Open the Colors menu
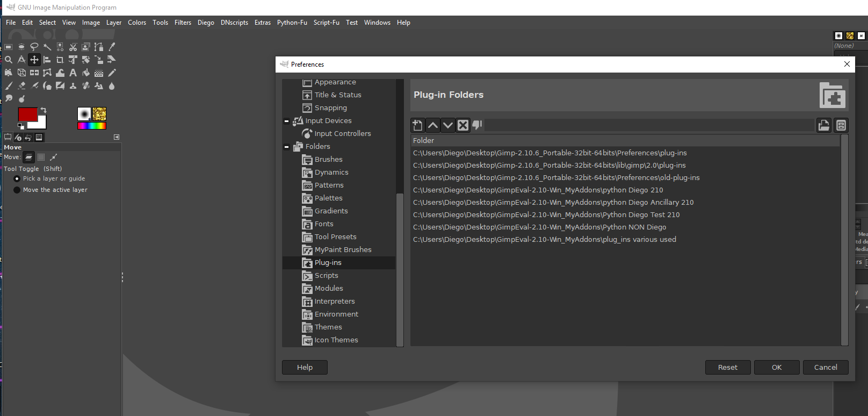 point(137,23)
